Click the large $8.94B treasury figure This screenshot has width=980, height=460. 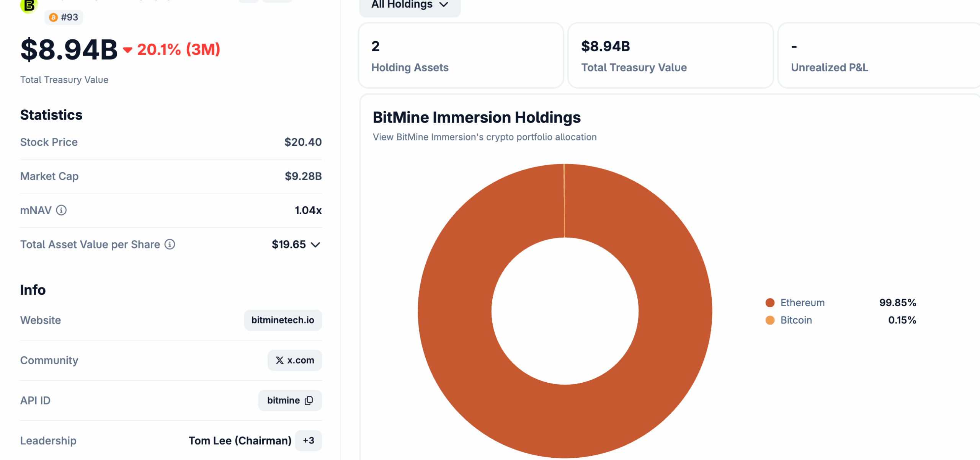tap(69, 50)
